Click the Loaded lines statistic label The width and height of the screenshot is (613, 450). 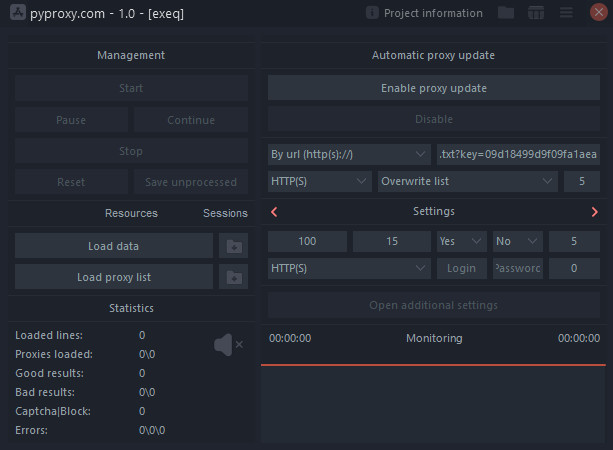(49, 335)
